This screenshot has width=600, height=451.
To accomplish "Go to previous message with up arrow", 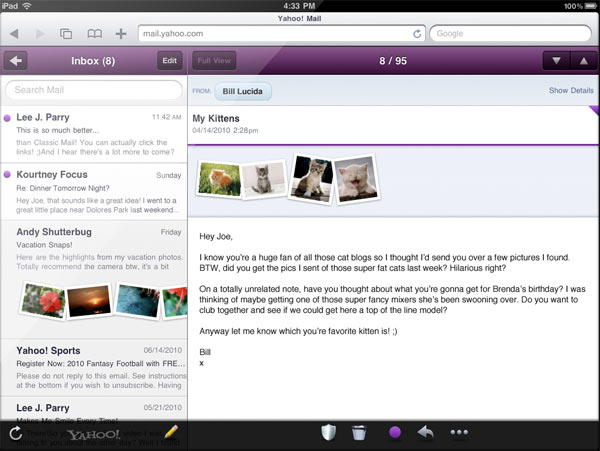I will click(583, 61).
